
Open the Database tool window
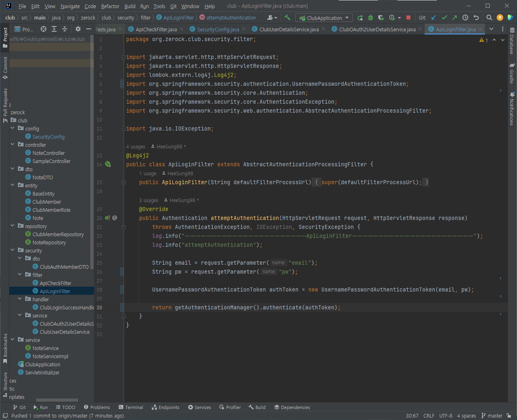tap(512, 41)
